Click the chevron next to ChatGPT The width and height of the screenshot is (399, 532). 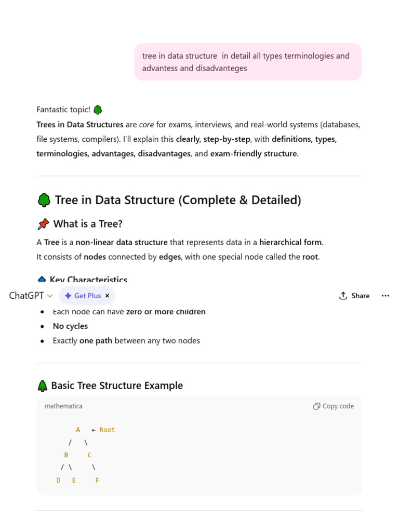pyautogui.click(x=50, y=296)
